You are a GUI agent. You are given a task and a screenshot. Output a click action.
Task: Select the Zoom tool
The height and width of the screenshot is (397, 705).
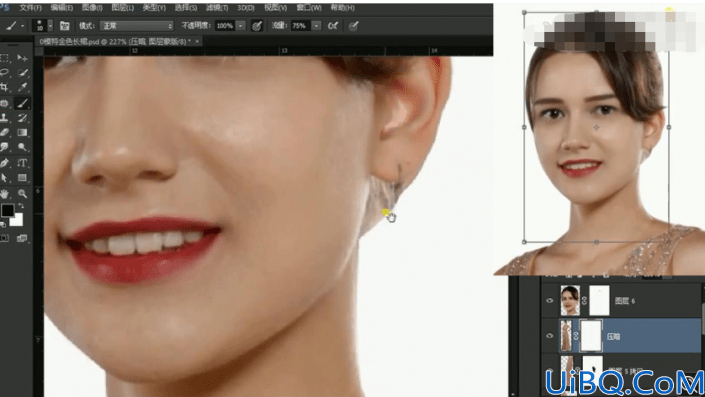pyautogui.click(x=22, y=194)
